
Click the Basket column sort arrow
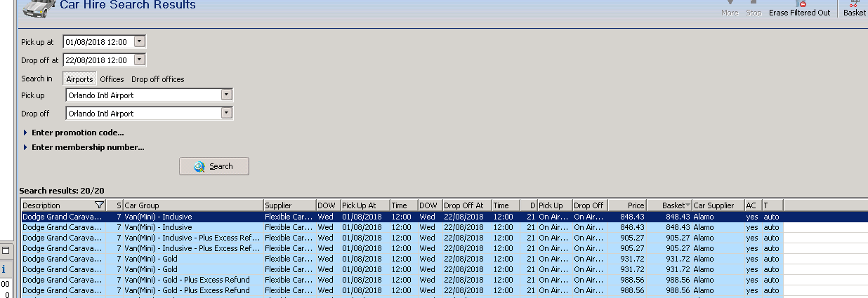pyautogui.click(x=688, y=205)
